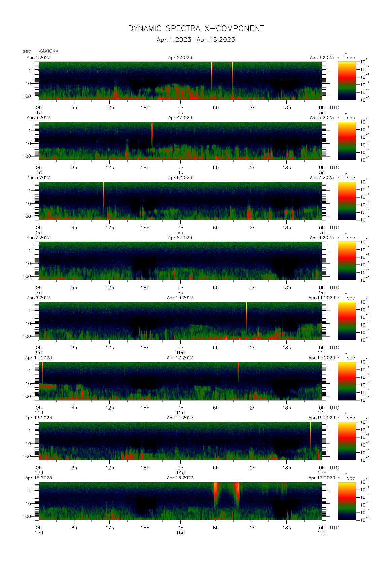Click the color scale bar beside Apr.3–Apr.5 panel
The image size is (392, 565).
[347, 141]
